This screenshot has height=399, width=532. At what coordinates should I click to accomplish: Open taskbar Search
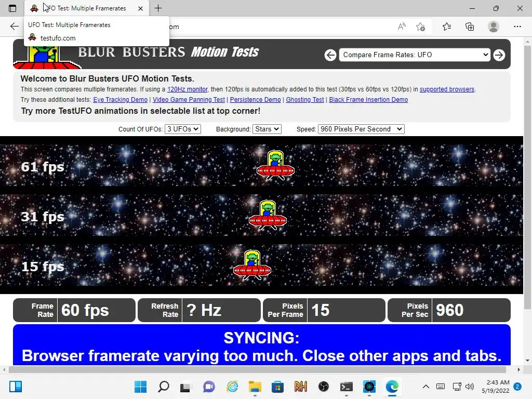tap(164, 387)
